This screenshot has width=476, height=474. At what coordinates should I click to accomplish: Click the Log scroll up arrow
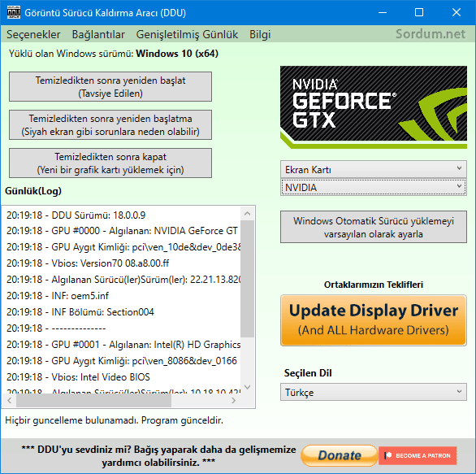248,214
